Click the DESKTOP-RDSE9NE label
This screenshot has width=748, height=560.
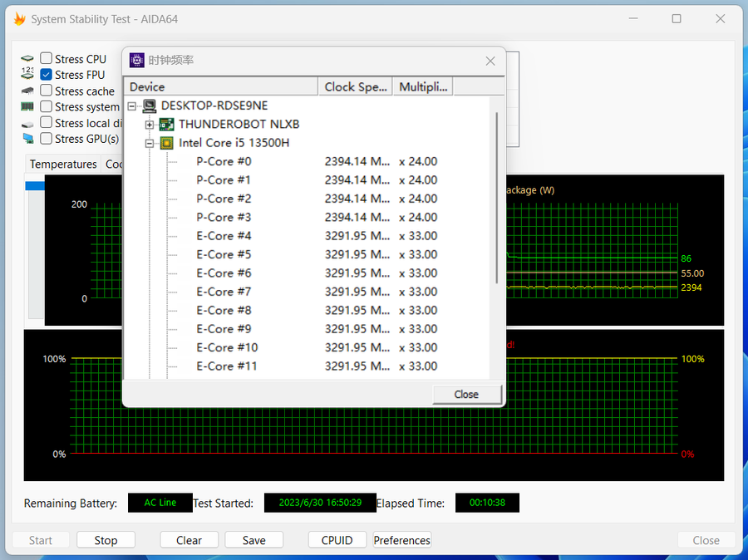[214, 106]
